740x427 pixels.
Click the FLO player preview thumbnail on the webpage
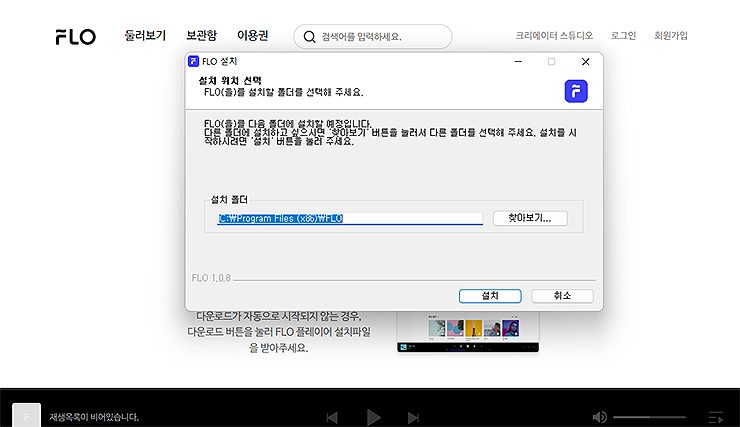point(468,332)
